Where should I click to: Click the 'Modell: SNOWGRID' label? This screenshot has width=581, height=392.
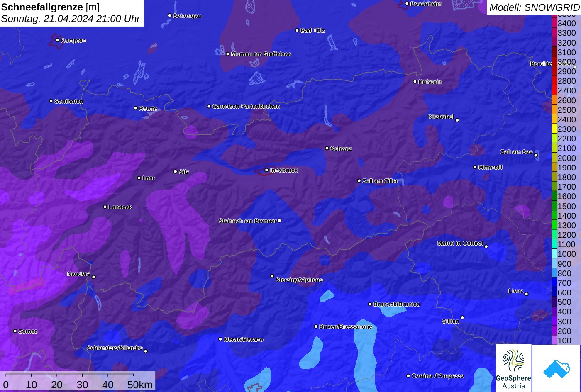point(534,7)
